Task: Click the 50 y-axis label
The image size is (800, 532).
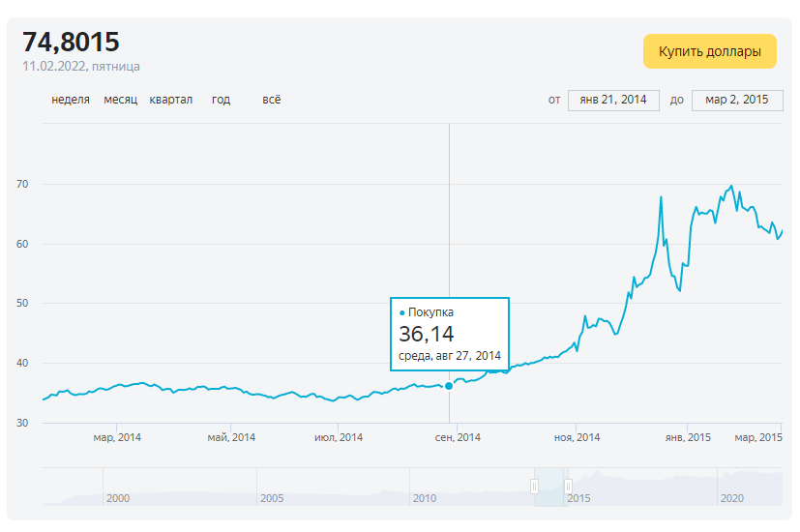Action: click(22, 303)
